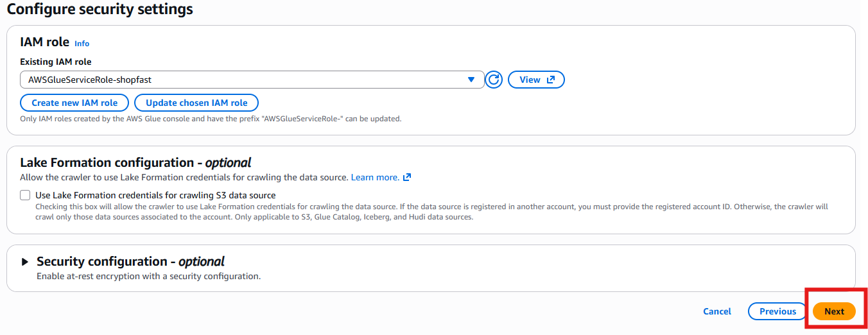Click the Configure security settings page title
868x335 pixels.
(x=100, y=10)
